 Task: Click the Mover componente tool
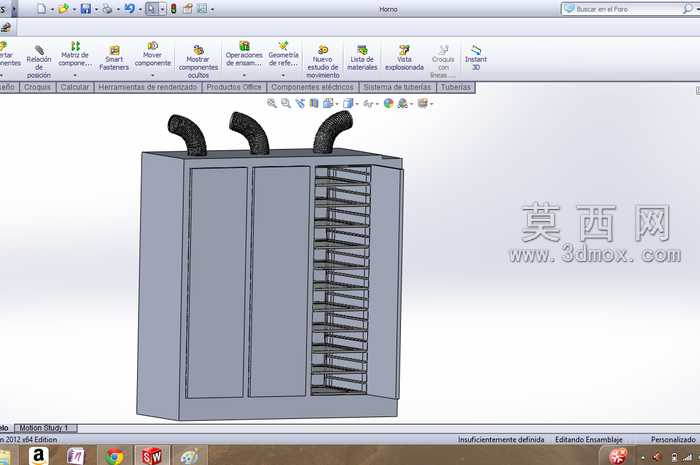tap(153, 54)
